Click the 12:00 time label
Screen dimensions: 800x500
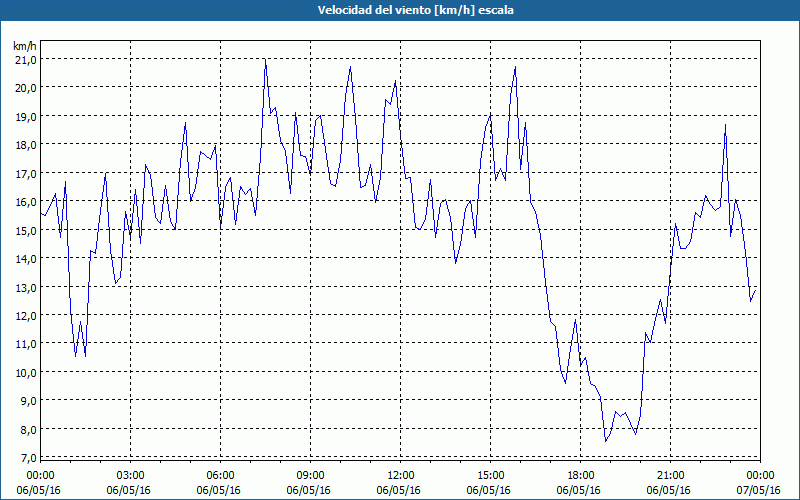click(401, 476)
